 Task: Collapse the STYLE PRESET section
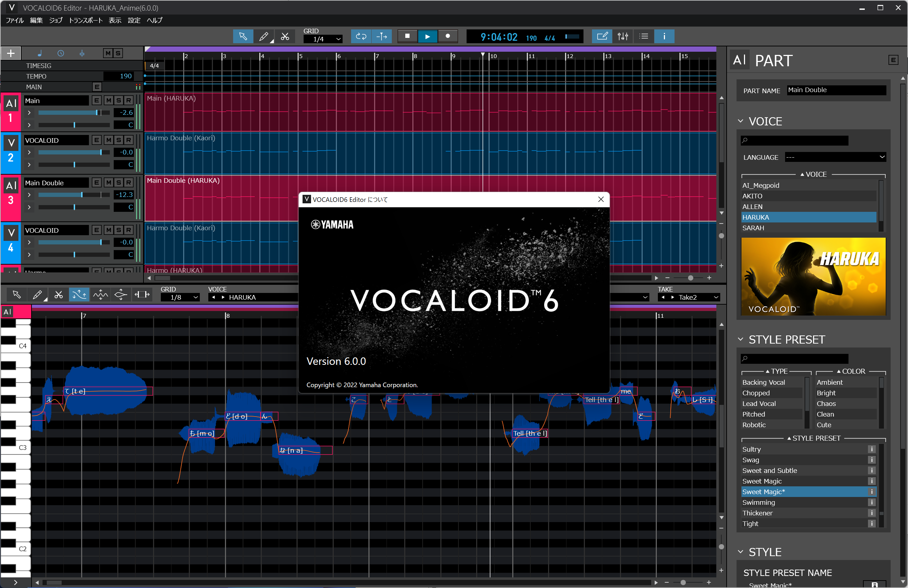tap(740, 339)
